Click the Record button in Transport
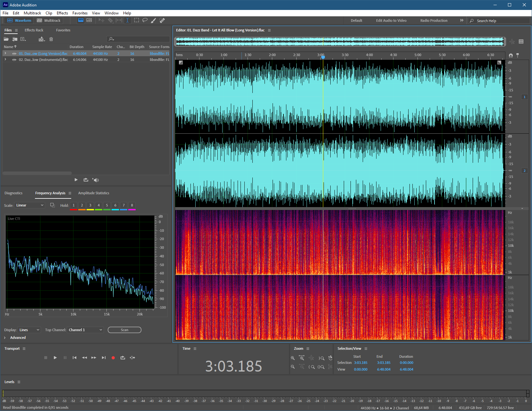532x411 pixels. click(113, 358)
